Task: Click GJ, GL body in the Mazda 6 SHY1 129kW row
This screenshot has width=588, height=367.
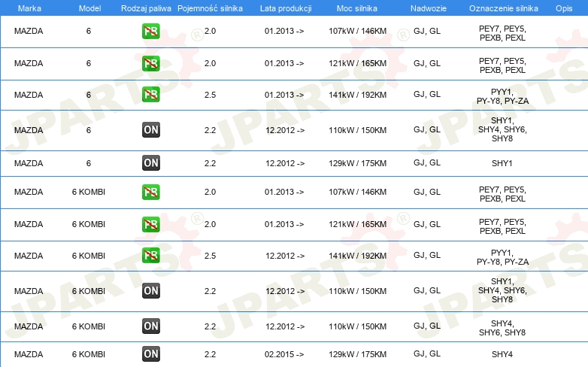Action: pyautogui.click(x=427, y=163)
